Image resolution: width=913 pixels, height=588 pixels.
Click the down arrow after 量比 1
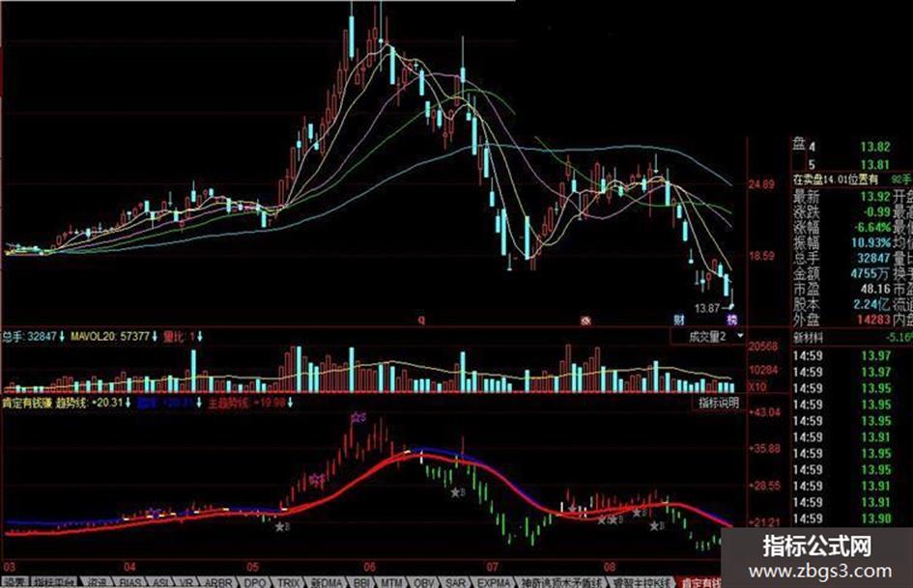[x=199, y=337]
